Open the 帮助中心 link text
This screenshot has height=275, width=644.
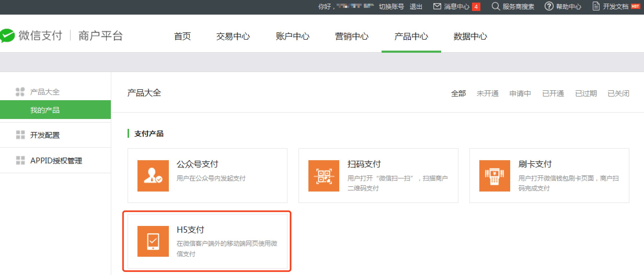[x=568, y=7]
